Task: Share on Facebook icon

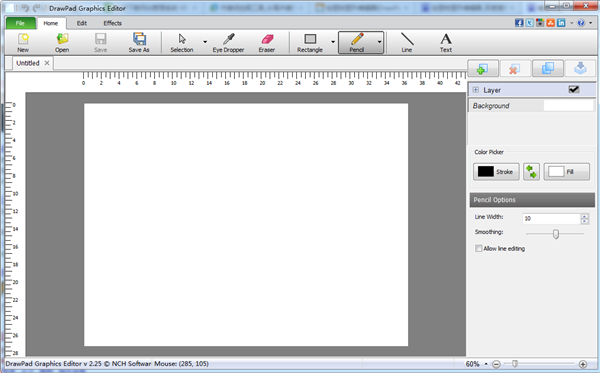Action: tap(519, 23)
